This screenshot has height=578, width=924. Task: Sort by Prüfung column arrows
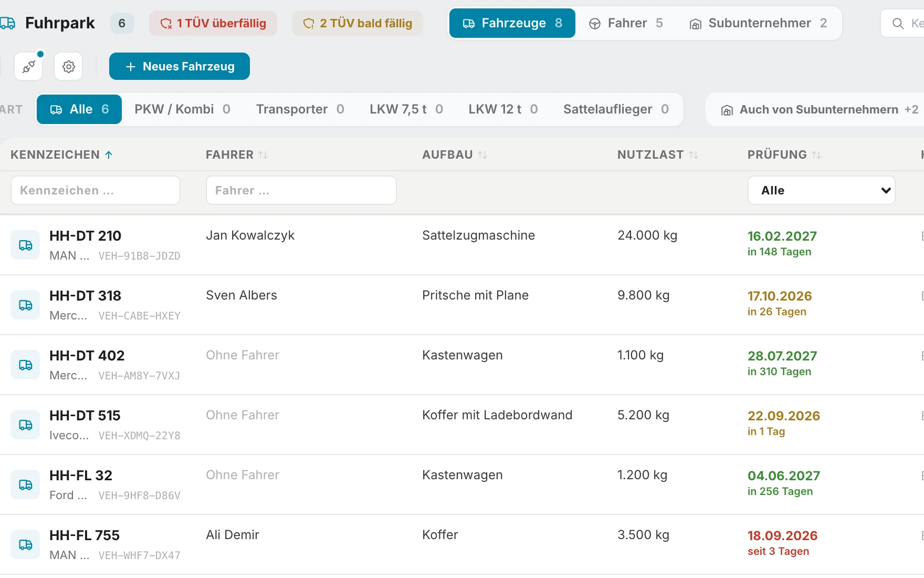(816, 155)
